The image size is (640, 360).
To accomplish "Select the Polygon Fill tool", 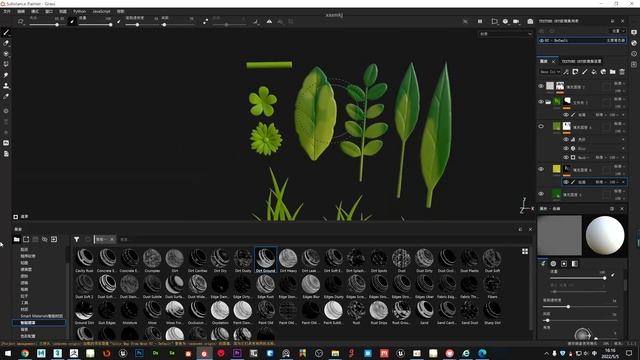I will pos(6,64).
